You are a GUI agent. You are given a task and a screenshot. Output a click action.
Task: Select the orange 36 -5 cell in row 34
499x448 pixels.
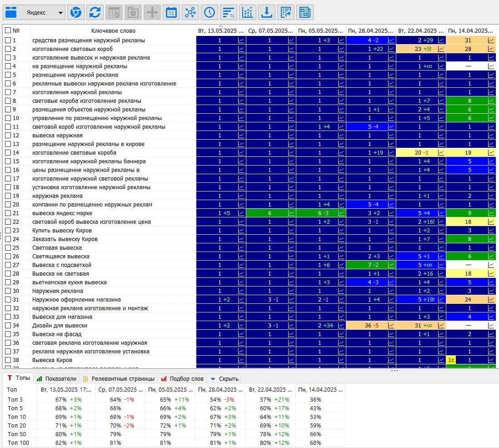click(x=371, y=326)
